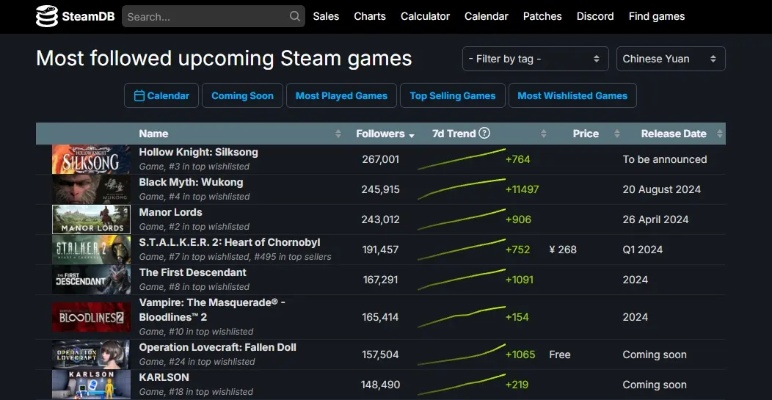The image size is (772, 400).
Task: Sort by Name column arrows
Action: coord(338,134)
